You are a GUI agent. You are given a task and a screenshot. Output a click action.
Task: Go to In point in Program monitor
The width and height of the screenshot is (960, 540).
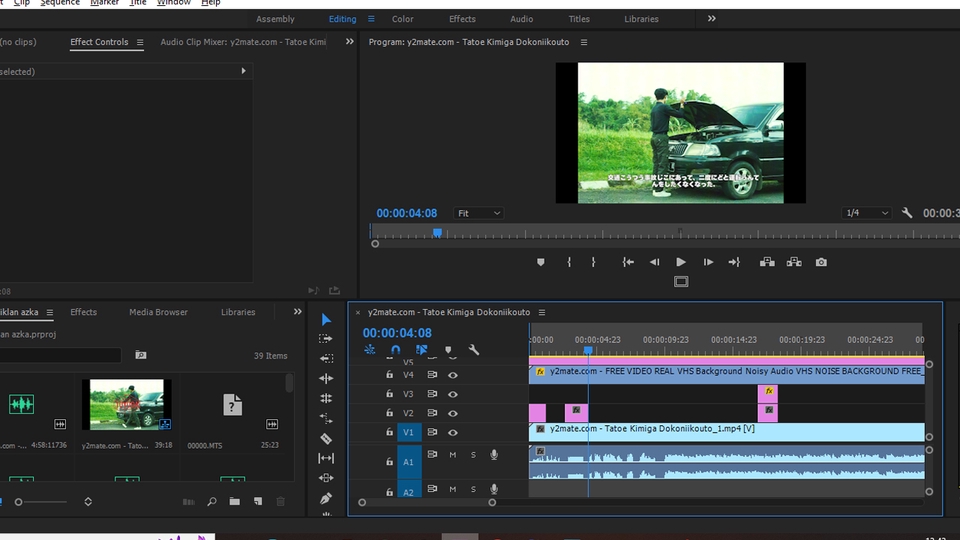(628, 262)
